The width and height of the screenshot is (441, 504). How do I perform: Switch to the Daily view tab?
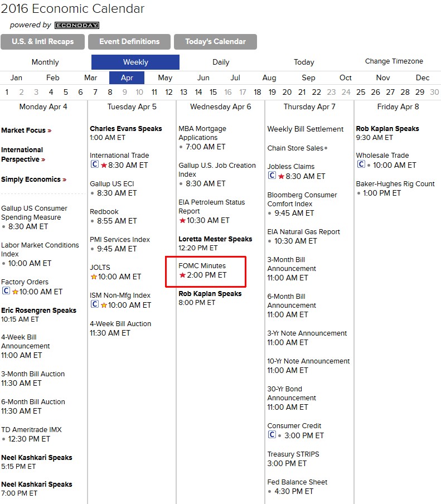pyautogui.click(x=221, y=62)
